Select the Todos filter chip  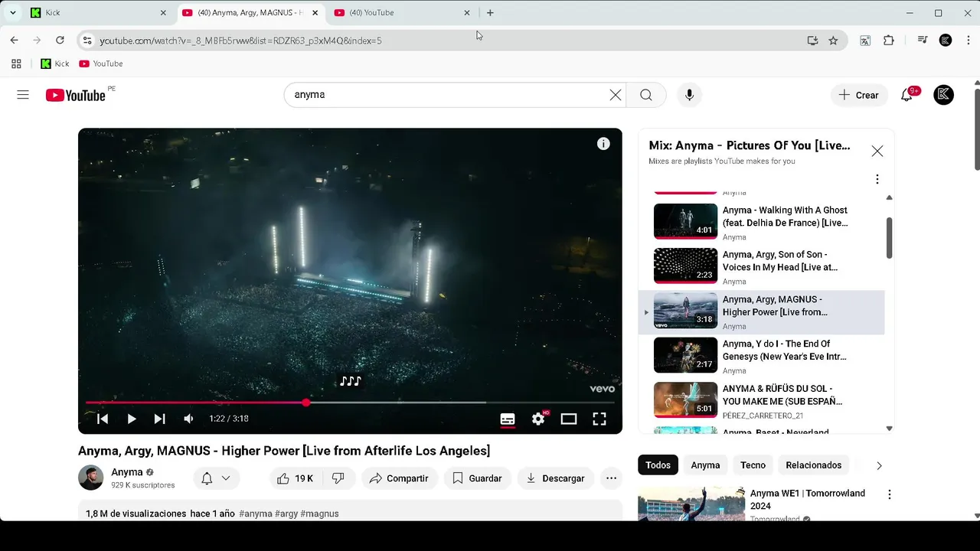coord(658,465)
